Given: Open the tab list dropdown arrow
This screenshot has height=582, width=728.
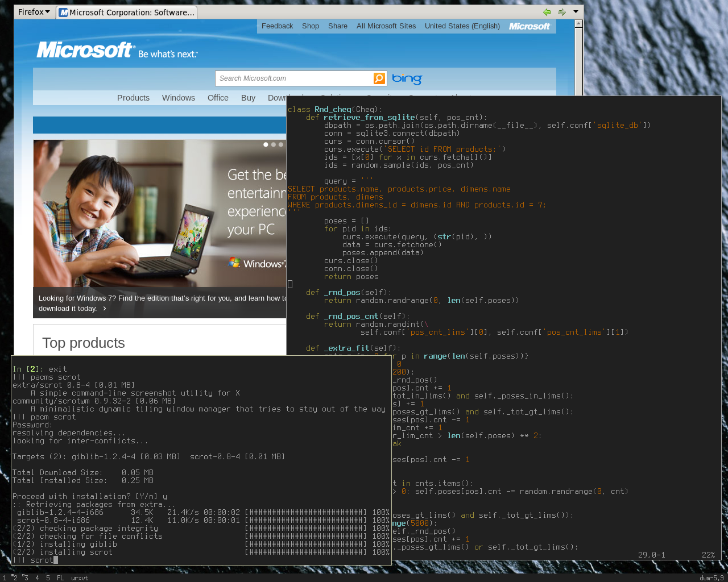Looking at the screenshot, I should pyautogui.click(x=576, y=12).
